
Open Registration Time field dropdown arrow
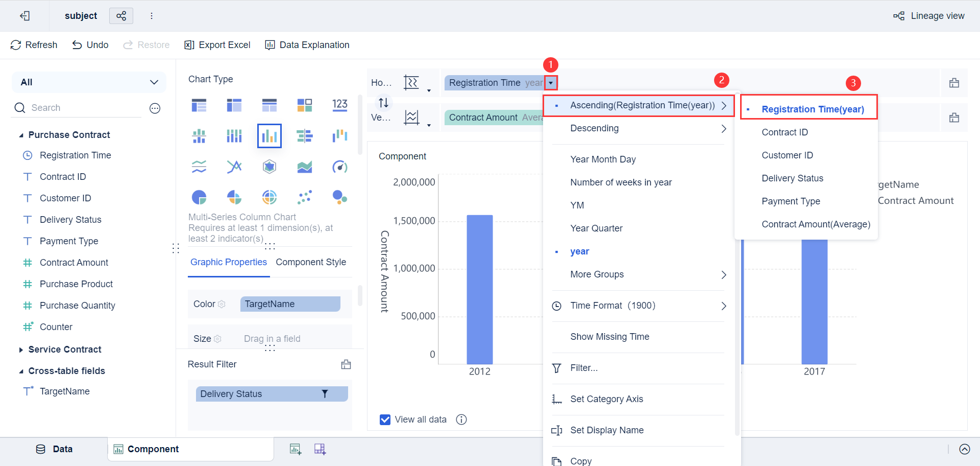tap(551, 83)
